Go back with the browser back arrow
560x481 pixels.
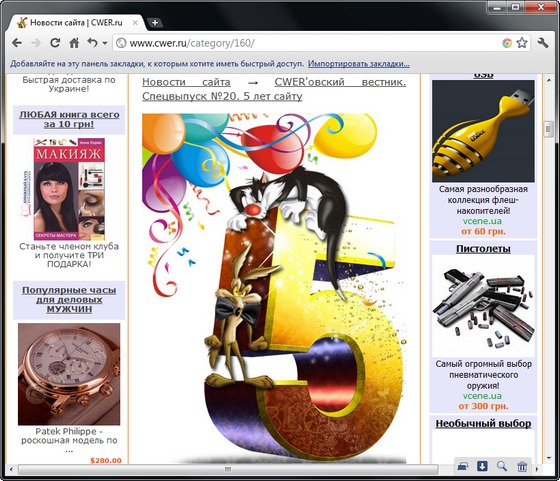point(17,43)
